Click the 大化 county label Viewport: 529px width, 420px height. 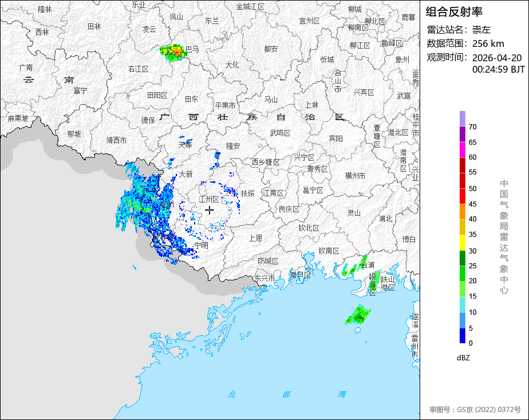coord(232,65)
